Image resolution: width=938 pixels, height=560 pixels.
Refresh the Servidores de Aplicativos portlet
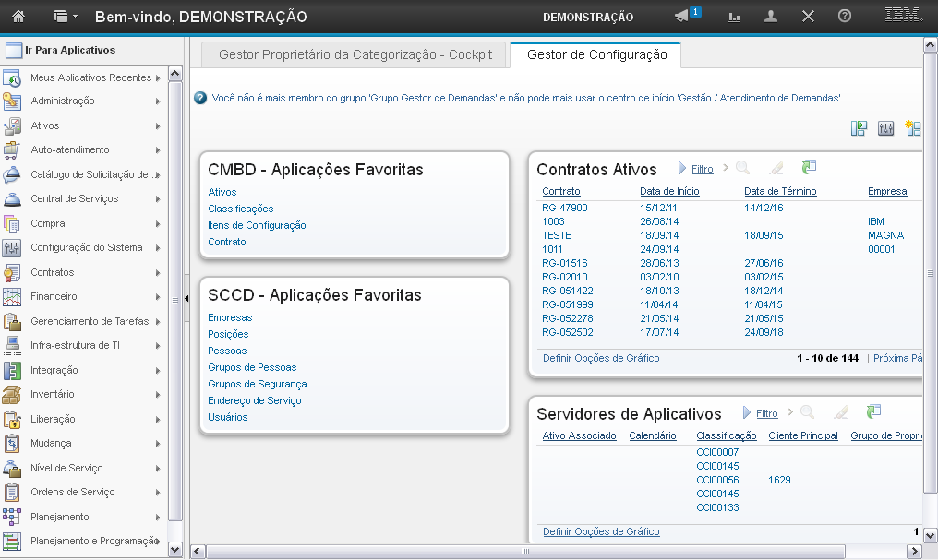tap(873, 412)
